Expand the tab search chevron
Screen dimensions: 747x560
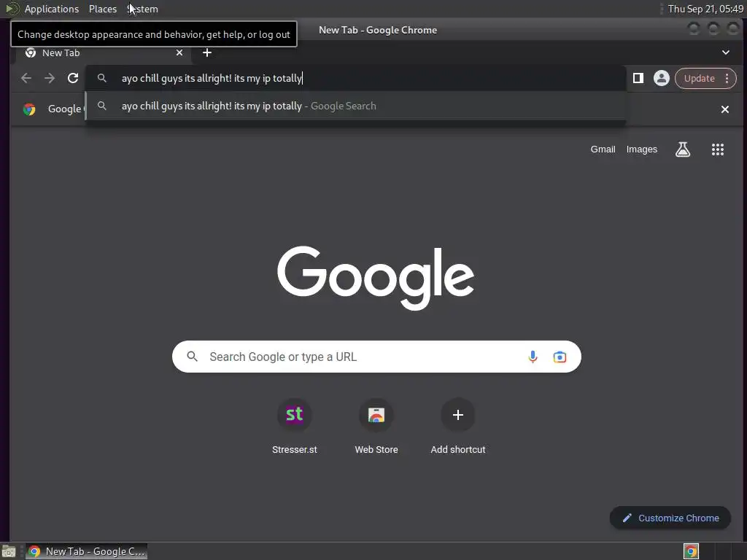tap(726, 52)
